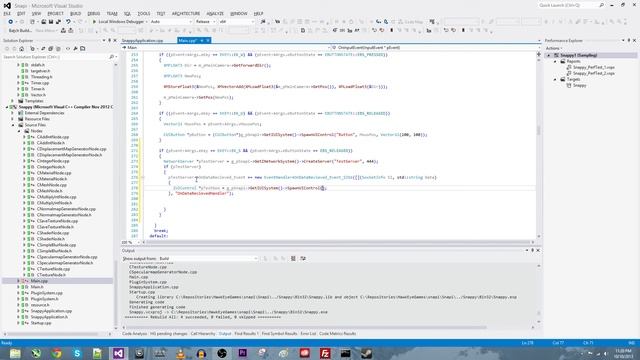
Task: Open Premiere Pro from the taskbar
Action: click(242, 353)
